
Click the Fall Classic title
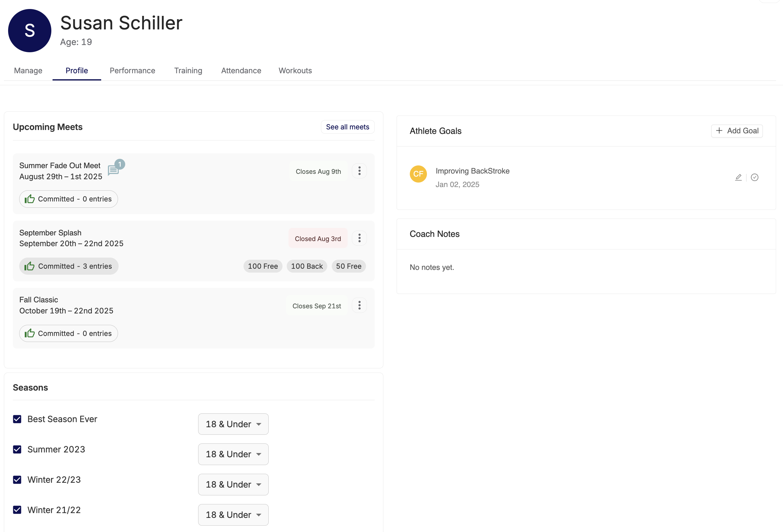point(38,300)
